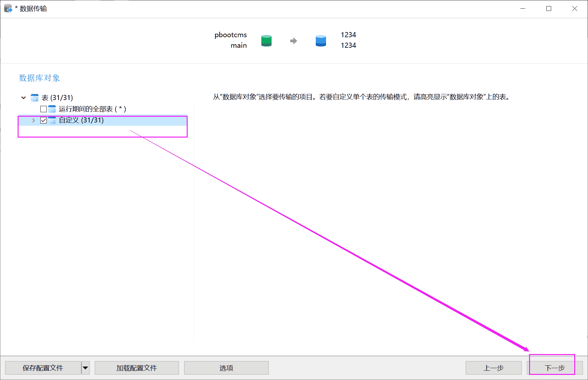Check the 运行期间的全部表 ( * ) checkbox
This screenshot has width=588, height=380.
coord(44,109)
